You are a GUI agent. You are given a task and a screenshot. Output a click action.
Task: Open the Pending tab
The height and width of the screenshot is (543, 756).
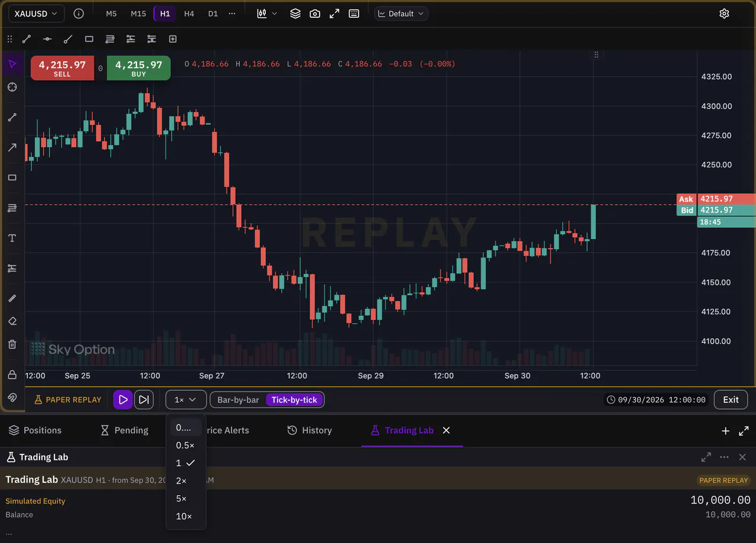click(x=124, y=430)
